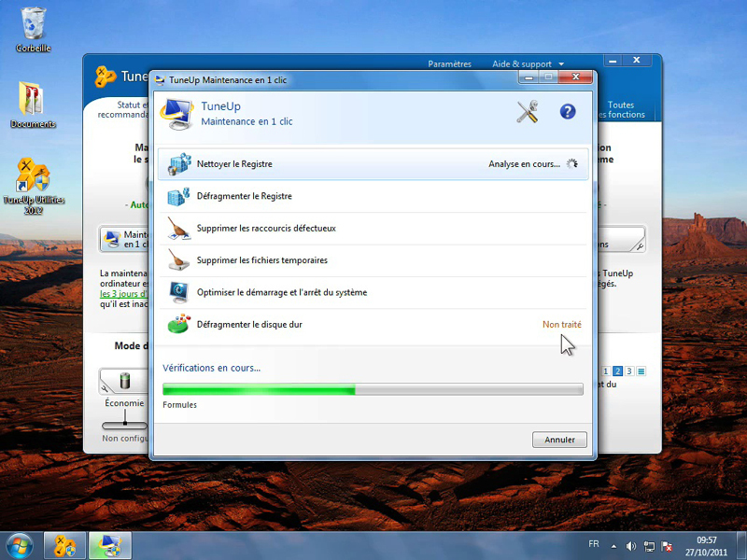Open the Windows Start orb
The image size is (747, 560).
click(x=19, y=546)
